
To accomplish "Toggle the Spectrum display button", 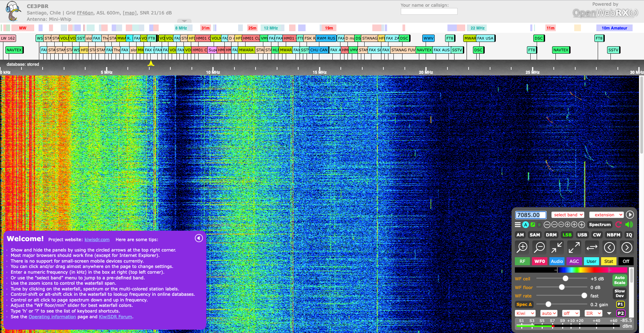I will [x=600, y=225].
